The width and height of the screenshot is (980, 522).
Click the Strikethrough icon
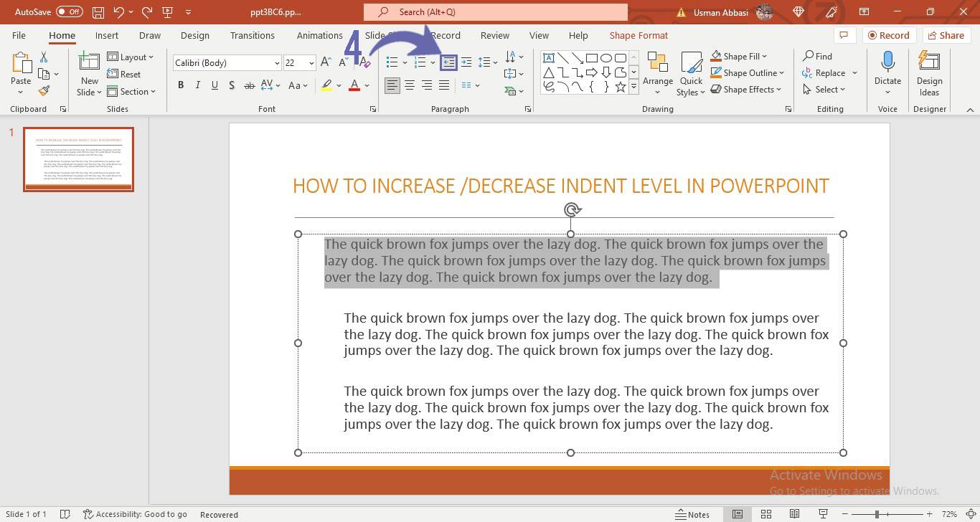coord(249,85)
